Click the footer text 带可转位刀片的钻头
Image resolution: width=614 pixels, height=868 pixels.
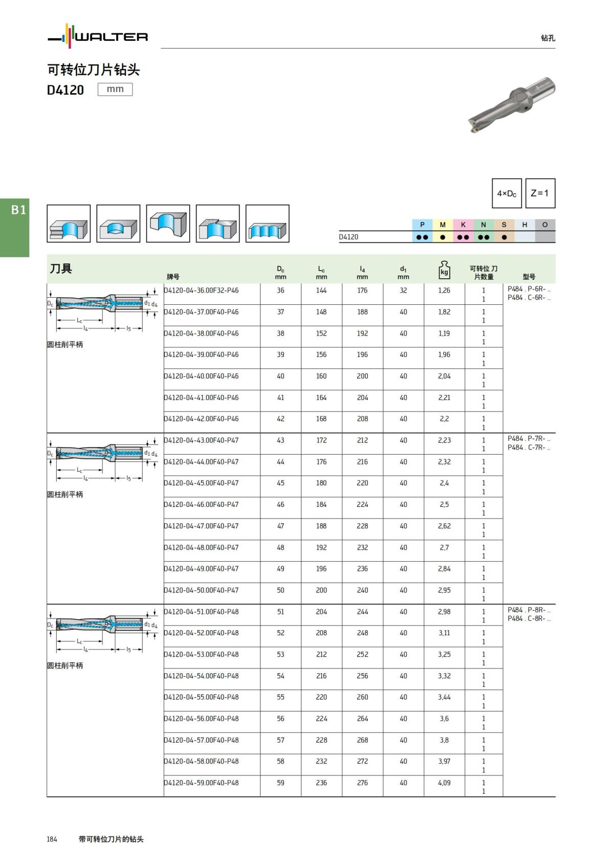111,839
